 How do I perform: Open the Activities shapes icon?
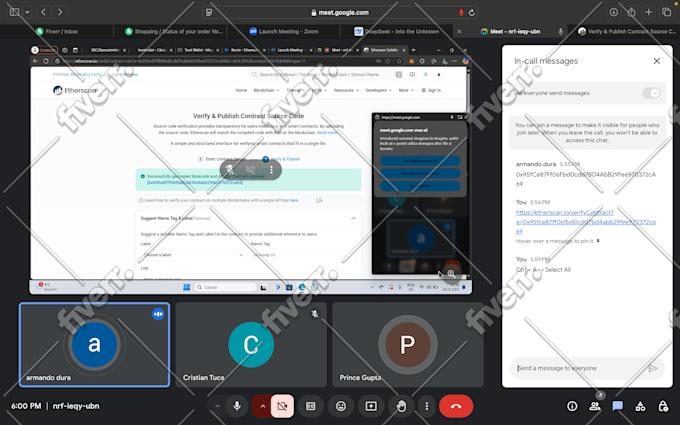coord(640,406)
